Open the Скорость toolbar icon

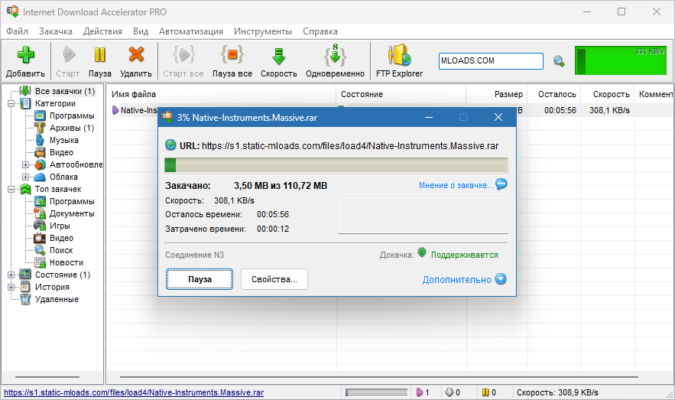coord(279,56)
